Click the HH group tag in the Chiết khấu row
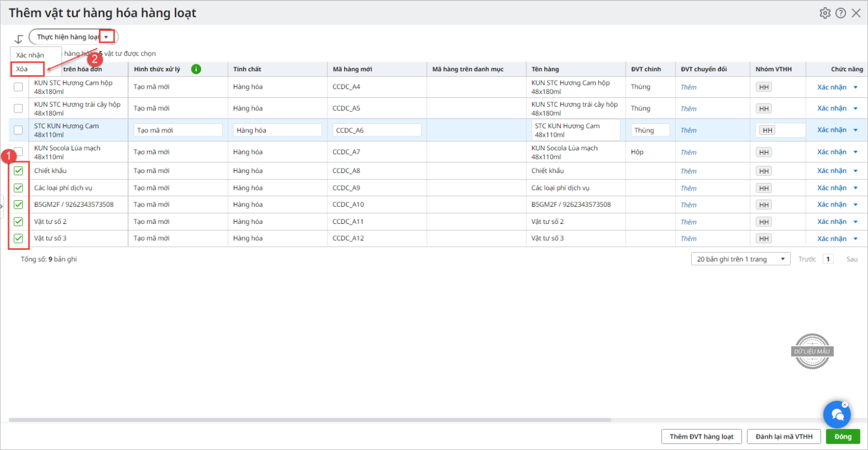 coord(764,171)
